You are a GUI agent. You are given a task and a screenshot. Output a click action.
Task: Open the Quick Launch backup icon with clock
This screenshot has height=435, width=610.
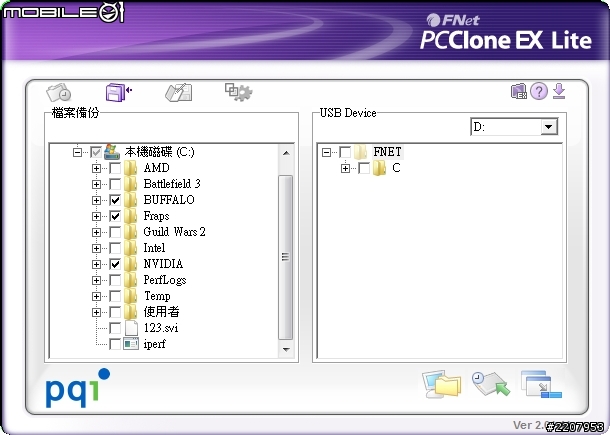[59, 92]
